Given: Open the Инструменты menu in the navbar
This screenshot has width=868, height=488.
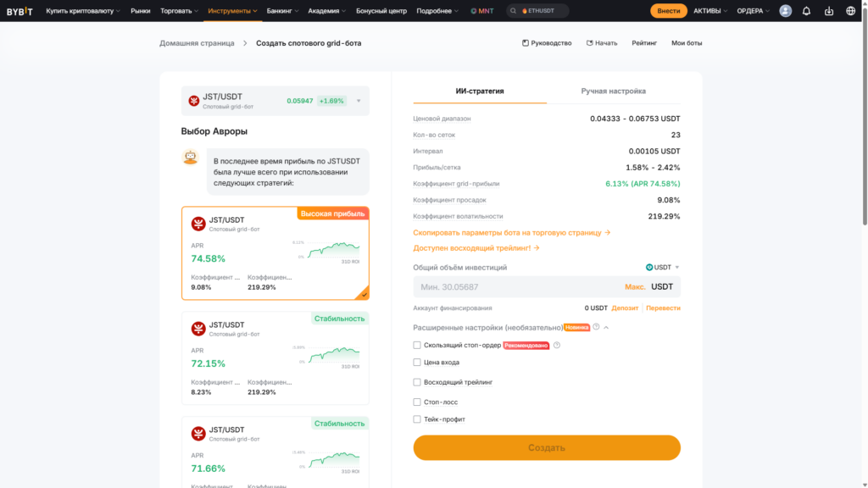Looking at the screenshot, I should click(x=231, y=11).
